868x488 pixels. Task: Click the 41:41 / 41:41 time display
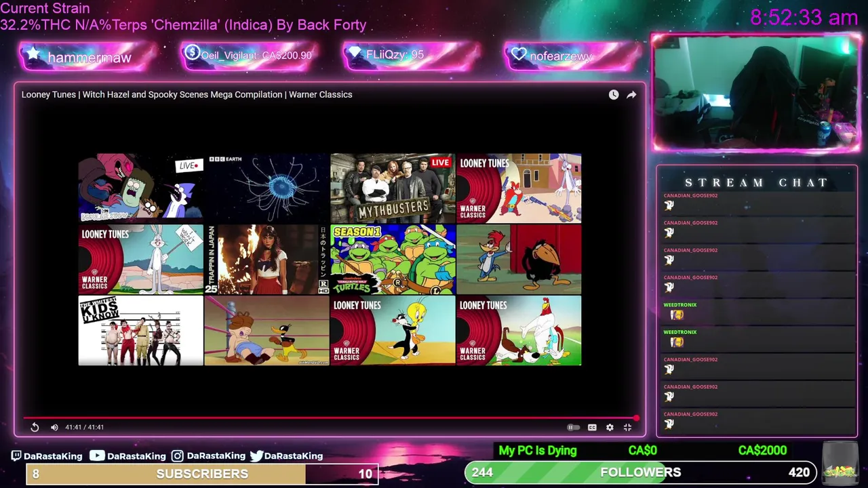[84, 427]
